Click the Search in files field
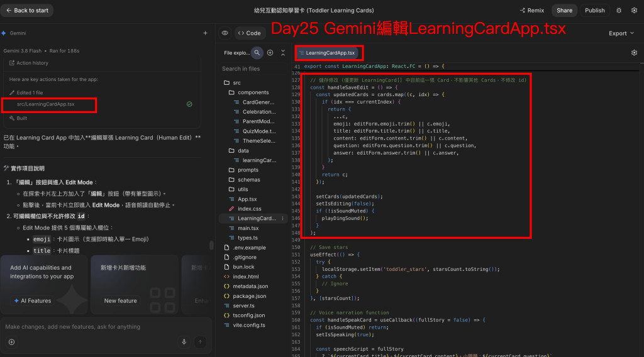 (x=252, y=69)
